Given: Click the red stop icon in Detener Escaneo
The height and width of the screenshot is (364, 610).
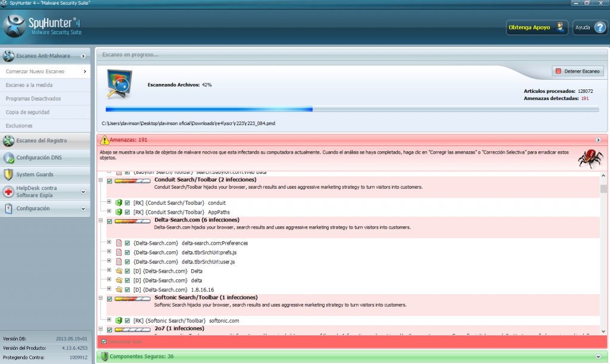Looking at the screenshot, I should tap(558, 71).
